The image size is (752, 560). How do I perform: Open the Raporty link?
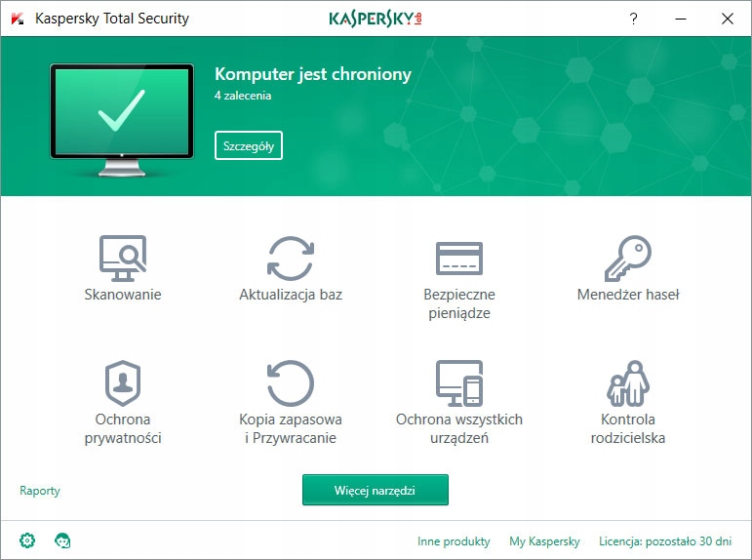(40, 491)
